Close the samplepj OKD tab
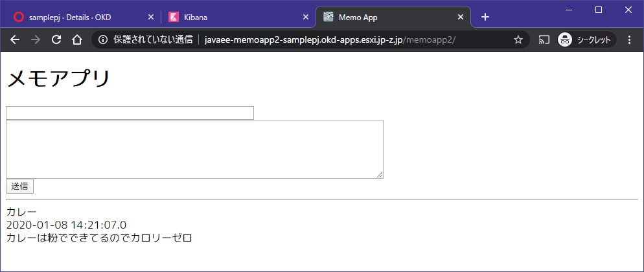Viewport: 644px width, 272px height. [x=150, y=17]
